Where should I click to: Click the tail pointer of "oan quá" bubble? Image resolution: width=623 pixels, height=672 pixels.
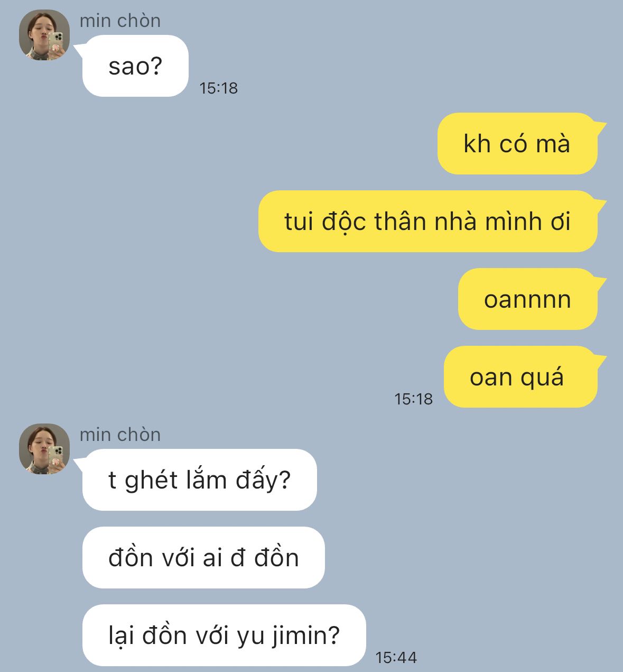point(600,361)
